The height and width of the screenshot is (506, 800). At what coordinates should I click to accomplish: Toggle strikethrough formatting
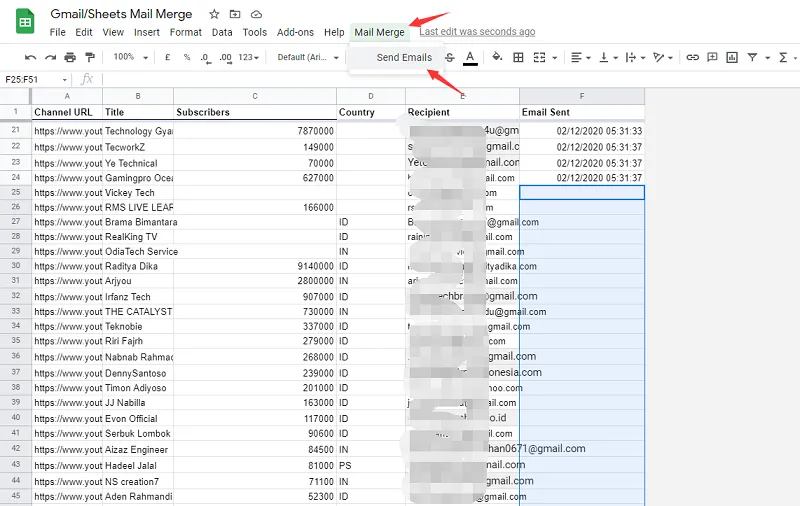coord(449,57)
